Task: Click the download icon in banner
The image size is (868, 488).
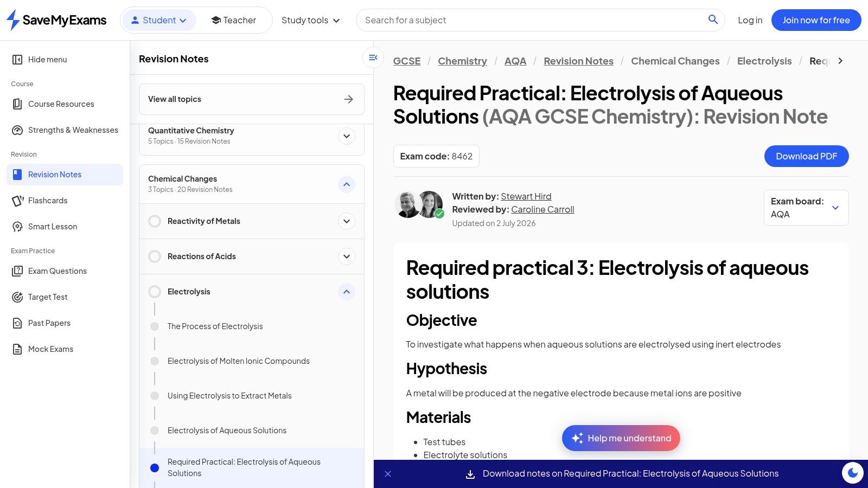Action: 470,474
